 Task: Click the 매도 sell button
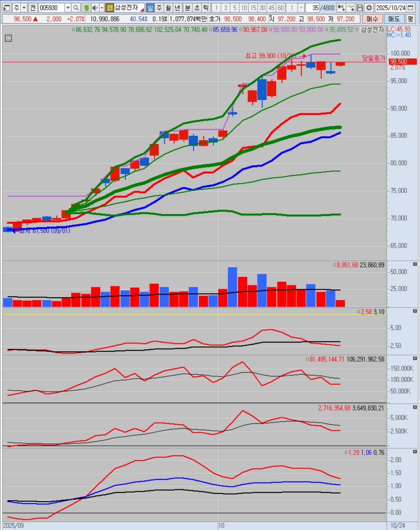coord(394,19)
